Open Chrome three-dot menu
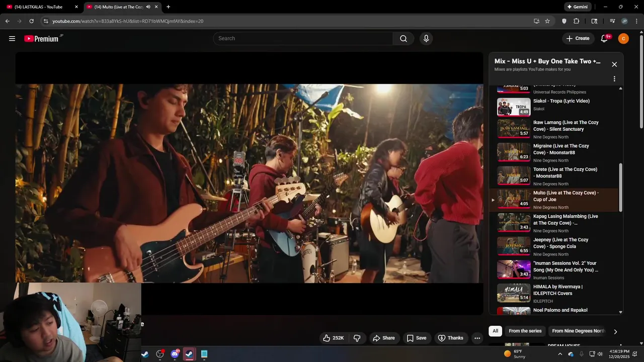Viewport: 644px width, 362px height. click(636, 21)
